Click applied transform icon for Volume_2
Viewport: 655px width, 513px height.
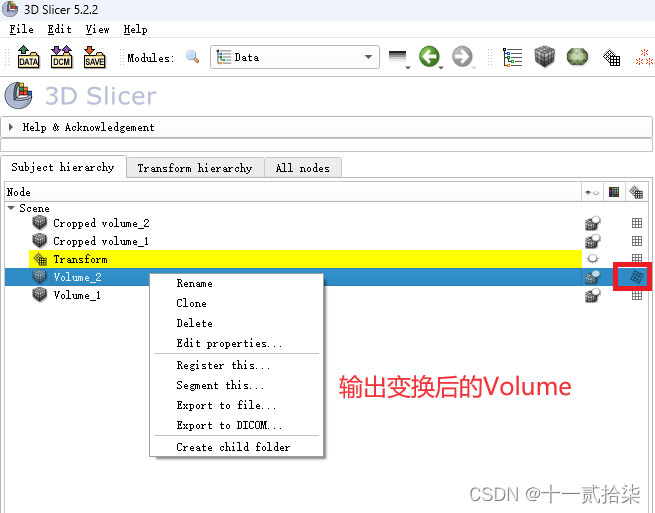636,277
